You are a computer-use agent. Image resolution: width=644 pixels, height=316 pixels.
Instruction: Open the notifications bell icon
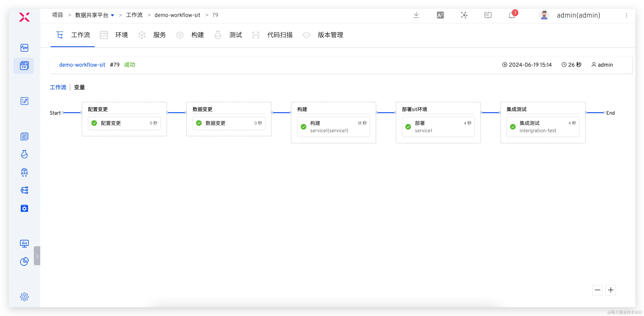512,15
